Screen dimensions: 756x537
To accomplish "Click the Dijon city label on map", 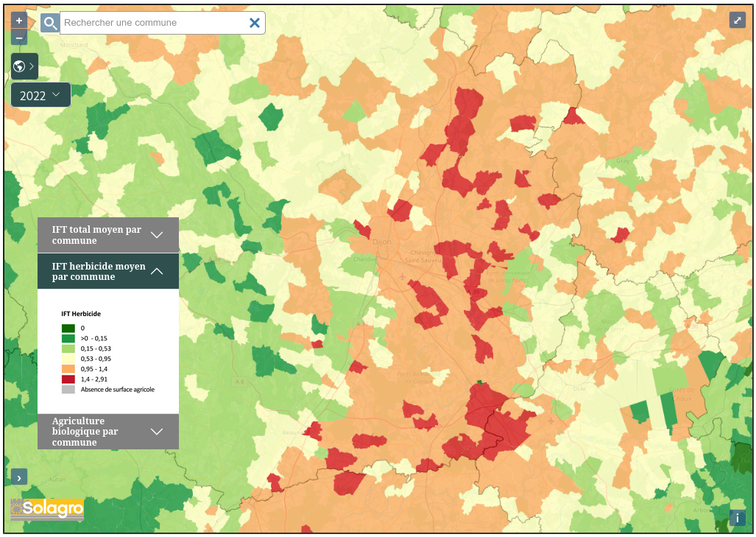I will [382, 241].
